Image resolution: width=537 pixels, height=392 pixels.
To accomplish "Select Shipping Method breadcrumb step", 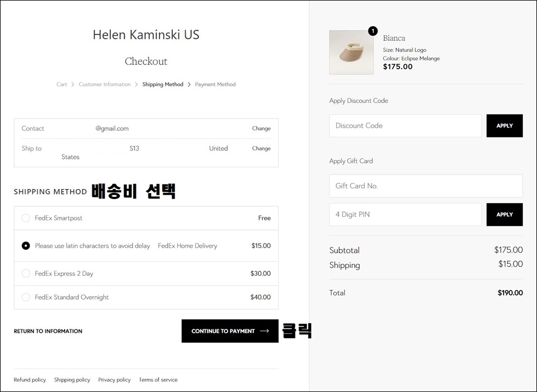I will coord(163,84).
